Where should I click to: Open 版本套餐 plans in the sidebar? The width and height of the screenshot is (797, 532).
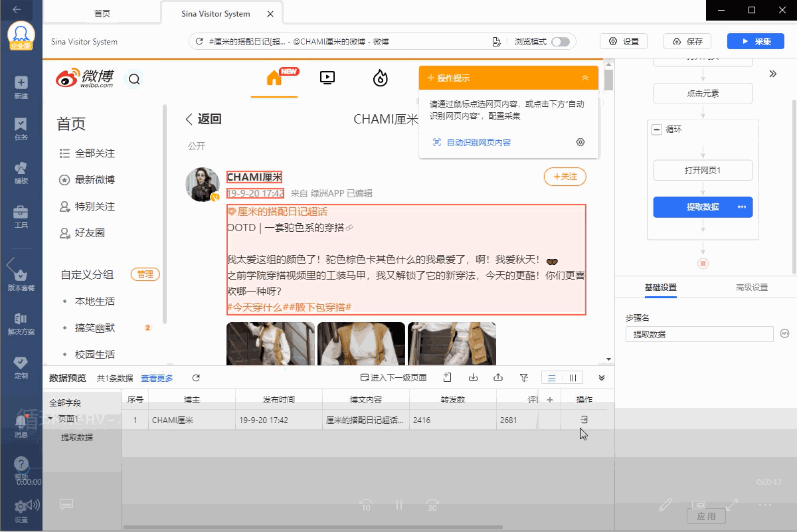coord(21,279)
